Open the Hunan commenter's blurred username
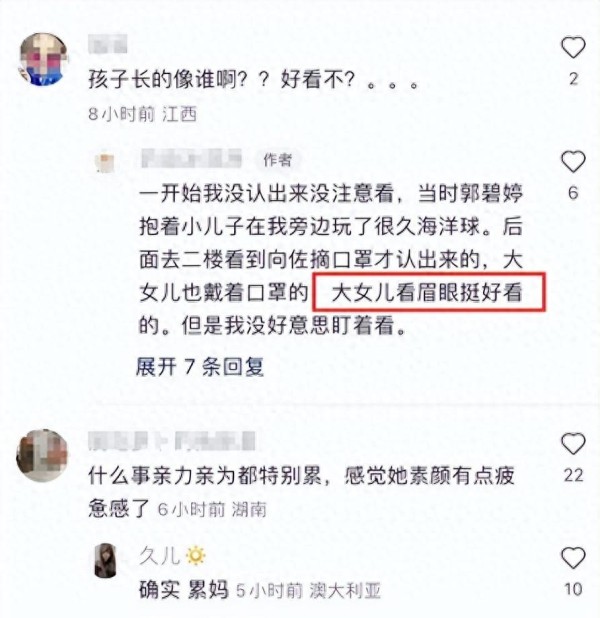Image resolution: width=600 pixels, height=618 pixels. tap(171, 441)
